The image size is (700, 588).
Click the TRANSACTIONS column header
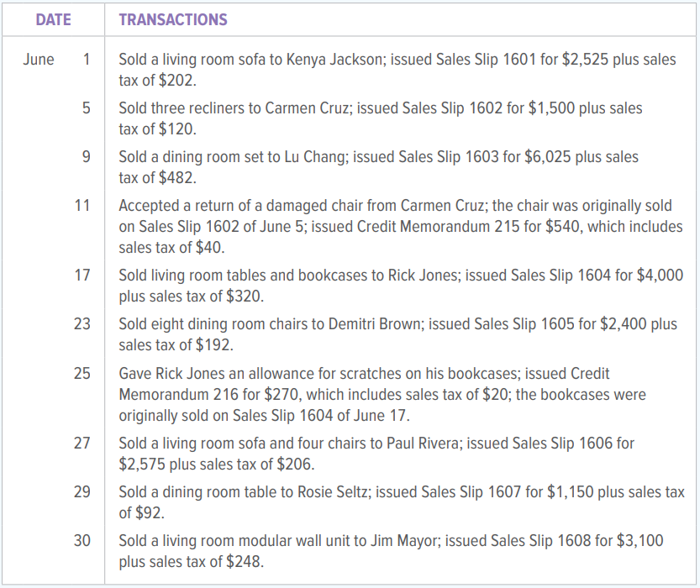click(x=173, y=19)
